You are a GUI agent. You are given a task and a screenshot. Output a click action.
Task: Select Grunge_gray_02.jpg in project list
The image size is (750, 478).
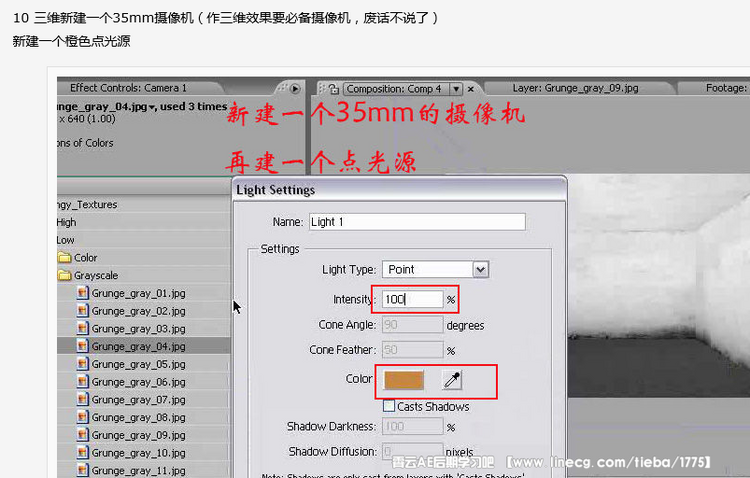(138, 311)
